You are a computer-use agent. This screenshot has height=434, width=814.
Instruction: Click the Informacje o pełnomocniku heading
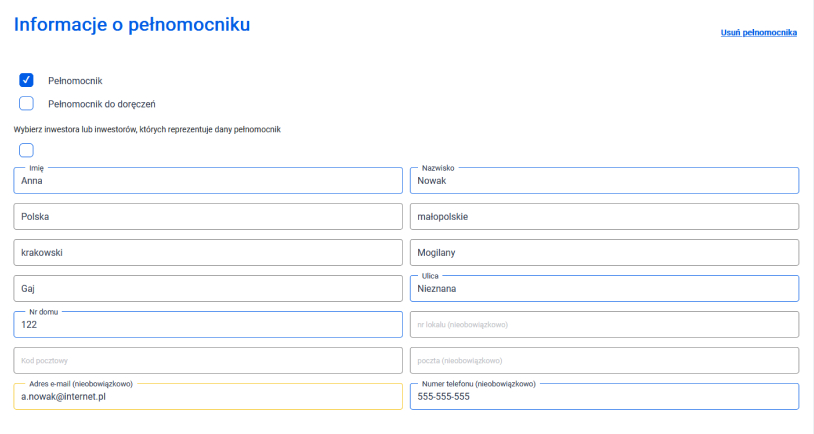click(x=132, y=25)
